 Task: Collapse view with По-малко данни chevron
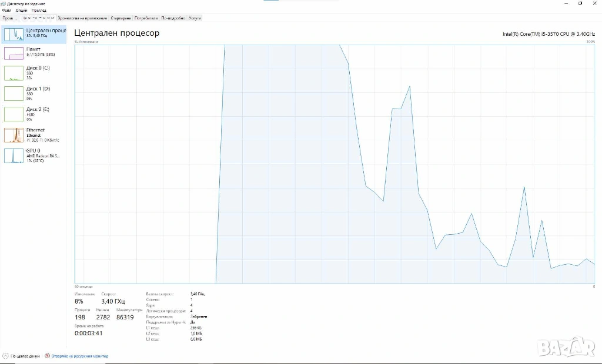coord(5,356)
